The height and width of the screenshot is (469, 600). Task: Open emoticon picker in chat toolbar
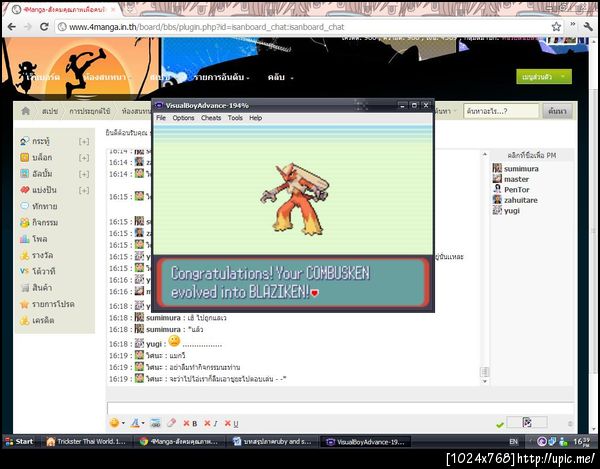point(116,423)
